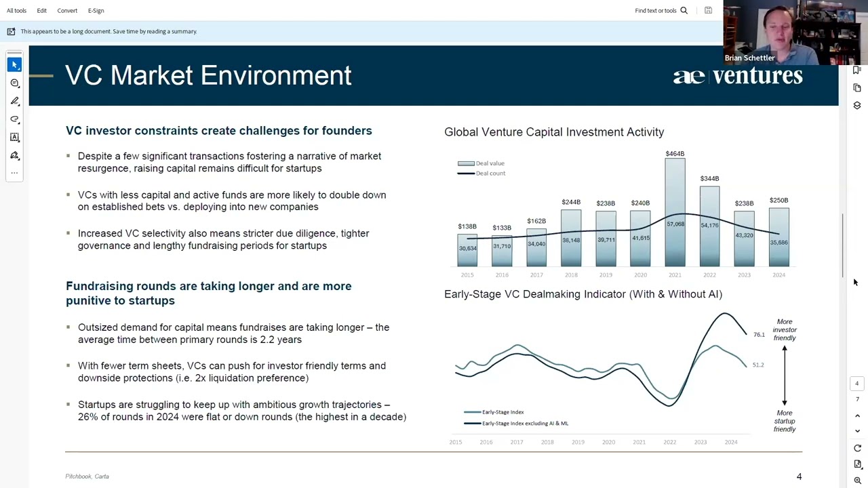Screen dimensions: 868x488
Task: Choose the Select arrow tool
Action: tap(14, 64)
